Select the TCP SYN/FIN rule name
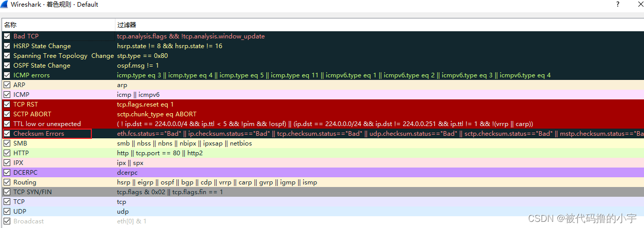644x228 pixels. [32, 192]
